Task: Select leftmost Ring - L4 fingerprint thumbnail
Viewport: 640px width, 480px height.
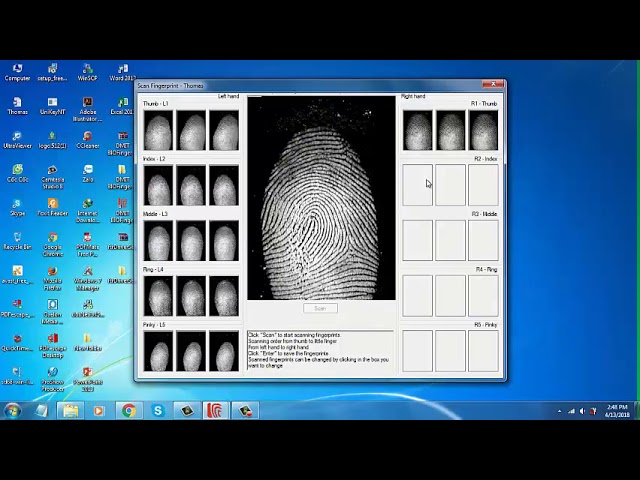Action: [158, 296]
